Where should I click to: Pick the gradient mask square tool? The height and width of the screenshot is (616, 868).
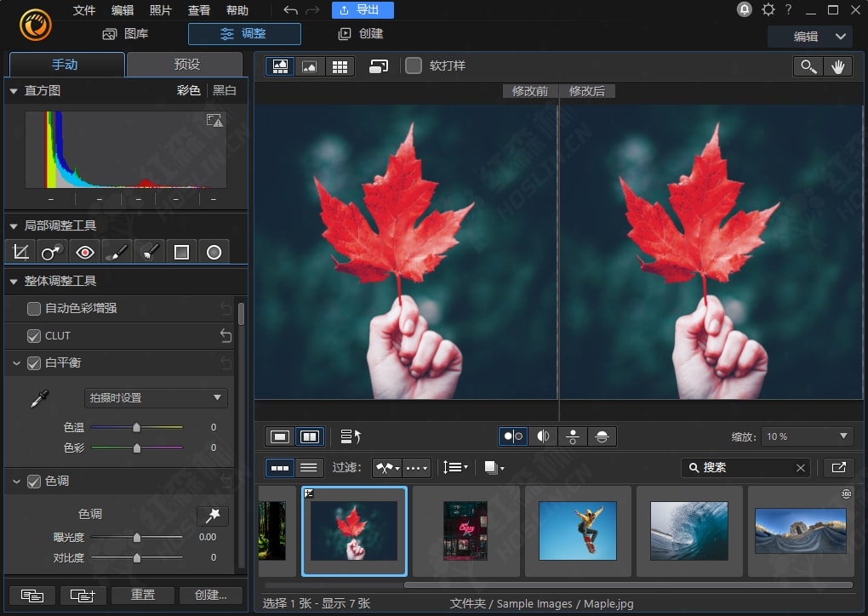pos(181,252)
